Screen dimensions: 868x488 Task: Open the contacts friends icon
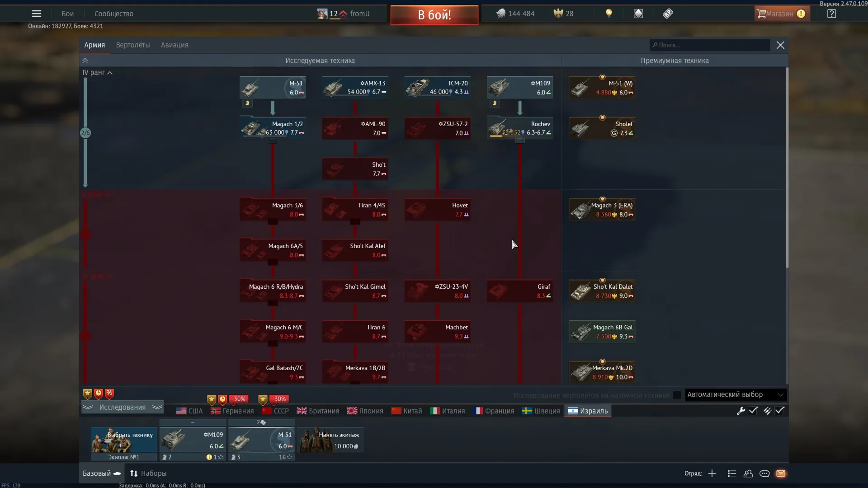pyautogui.click(x=748, y=474)
